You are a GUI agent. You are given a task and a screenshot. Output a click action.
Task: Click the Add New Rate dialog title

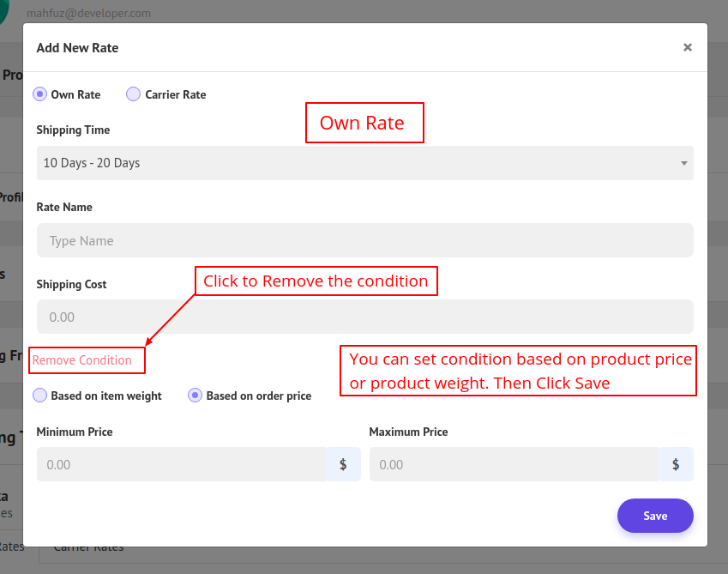coord(77,48)
